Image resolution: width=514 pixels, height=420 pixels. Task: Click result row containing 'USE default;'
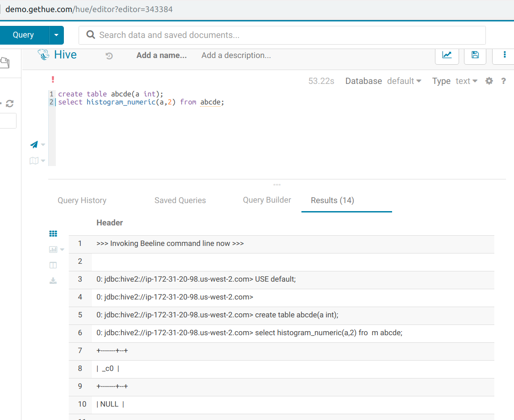[281, 280]
